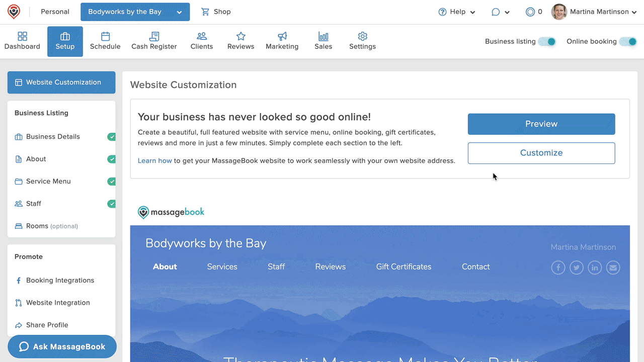Expand the Martina Martinson account menu
Screen dimensions: 644x362
click(604, 12)
